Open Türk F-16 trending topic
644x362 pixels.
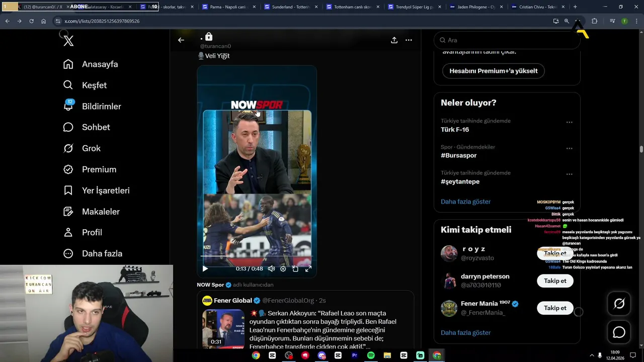[455, 130]
